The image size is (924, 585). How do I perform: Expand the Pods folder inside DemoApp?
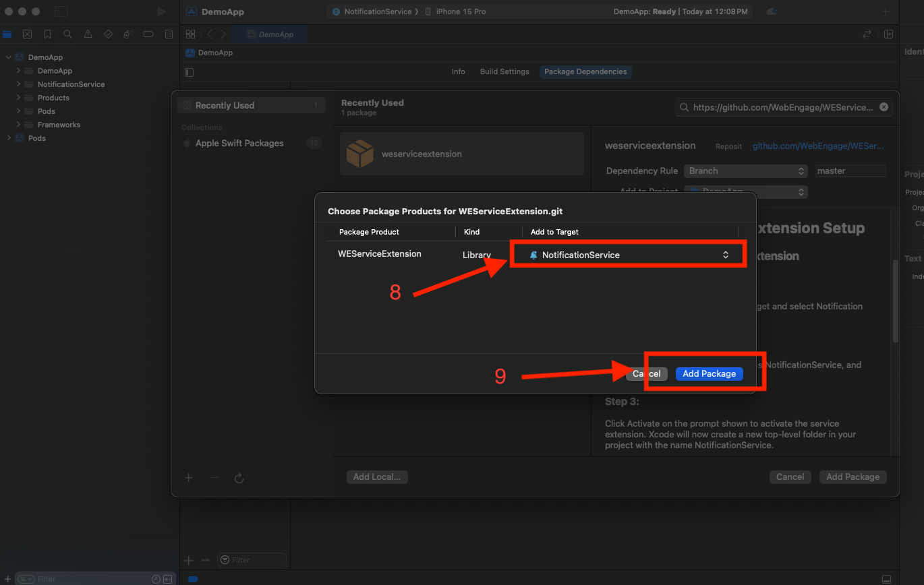tap(18, 111)
